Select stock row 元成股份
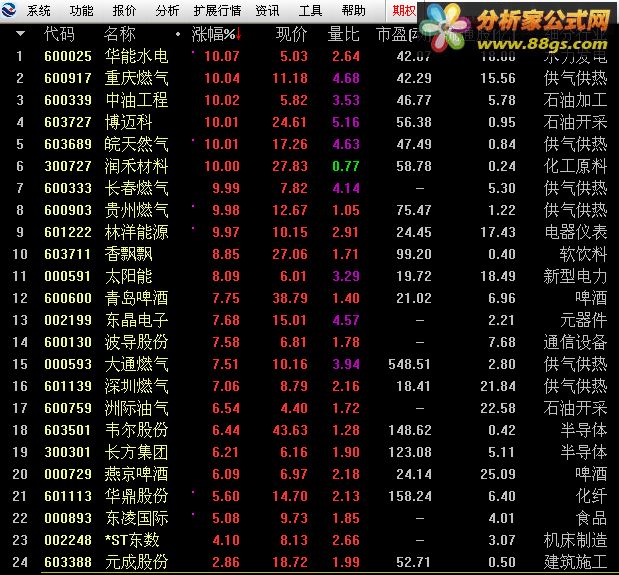This screenshot has height=575, width=619. coord(310,562)
